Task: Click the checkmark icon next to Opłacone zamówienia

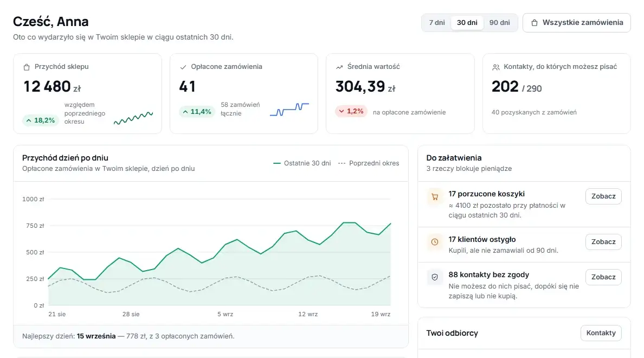Action: click(183, 67)
